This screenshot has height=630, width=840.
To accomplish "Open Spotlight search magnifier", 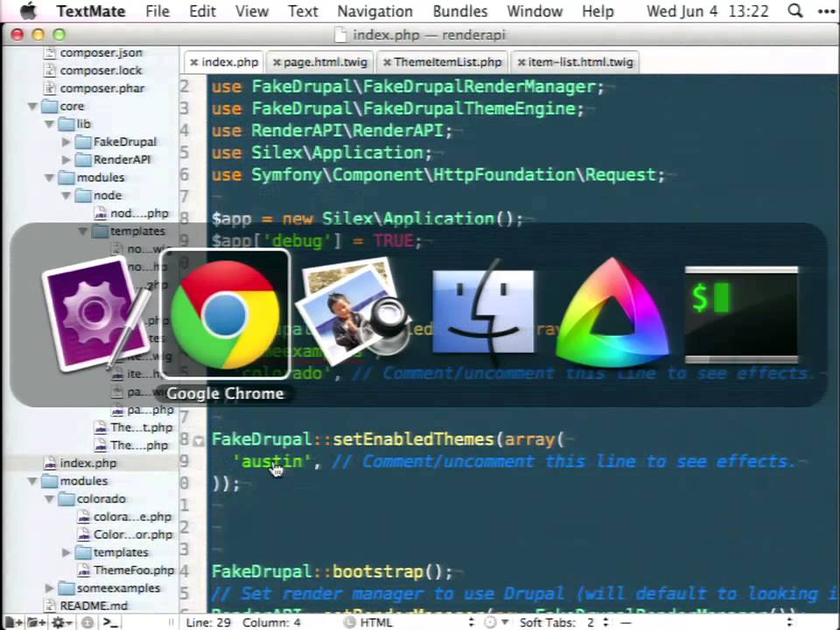I will click(795, 10).
